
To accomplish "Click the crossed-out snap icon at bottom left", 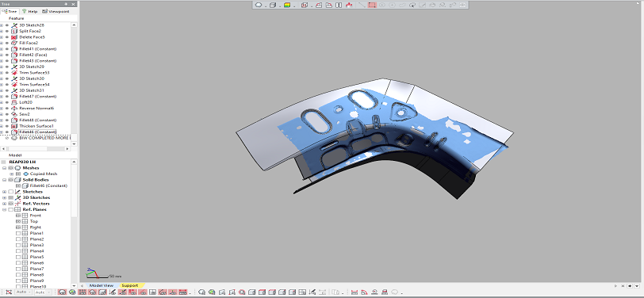I will (x=9, y=292).
